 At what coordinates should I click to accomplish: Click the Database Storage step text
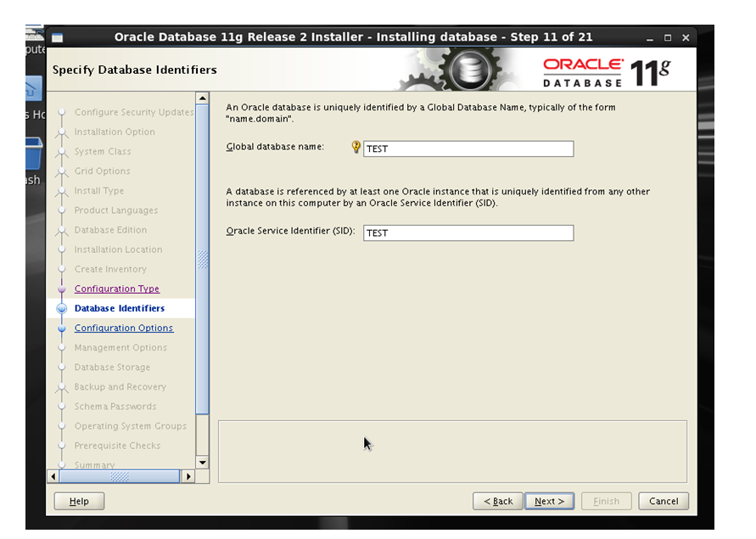(x=112, y=368)
